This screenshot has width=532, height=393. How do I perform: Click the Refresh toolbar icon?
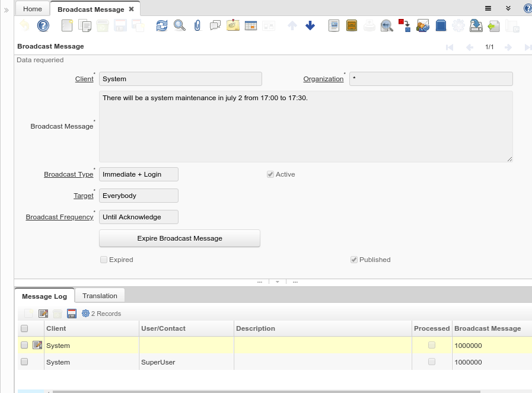click(x=161, y=25)
